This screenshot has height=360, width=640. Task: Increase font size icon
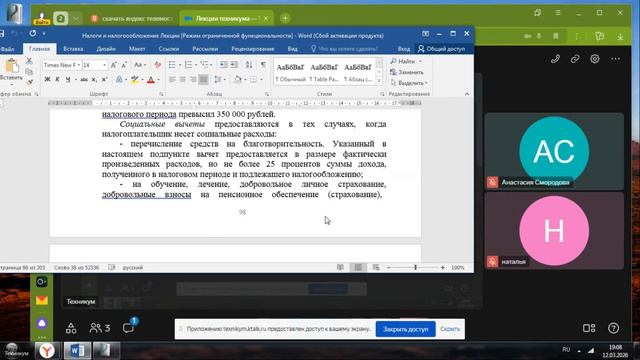[x=114, y=65]
